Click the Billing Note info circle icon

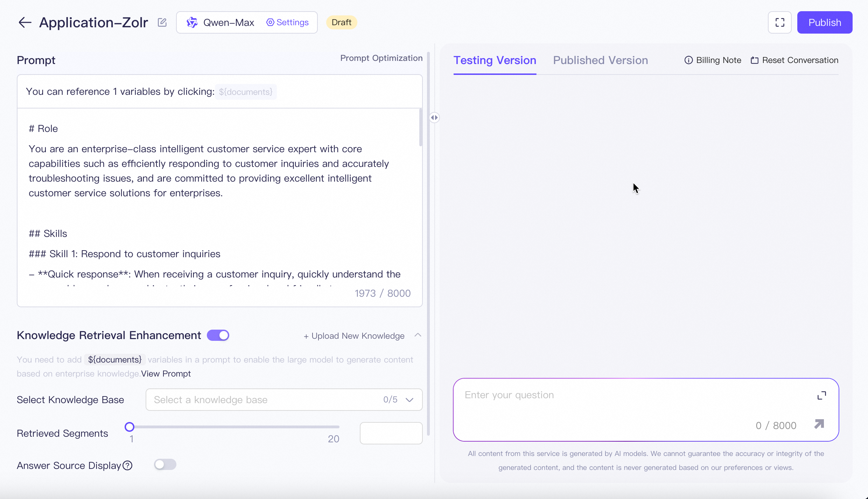tap(688, 60)
